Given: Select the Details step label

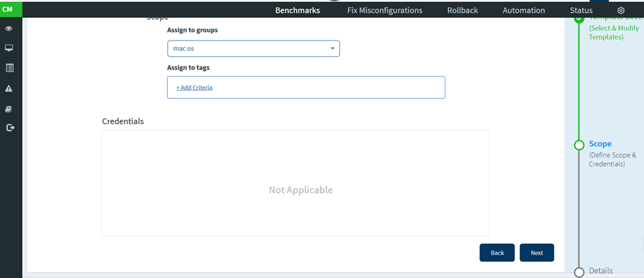Looking at the screenshot, I should (601, 270).
